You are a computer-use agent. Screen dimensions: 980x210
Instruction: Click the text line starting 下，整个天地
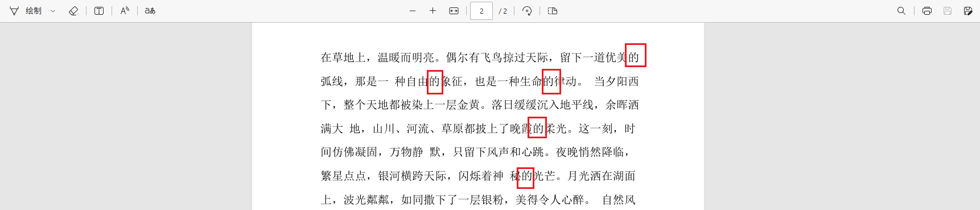click(x=480, y=105)
